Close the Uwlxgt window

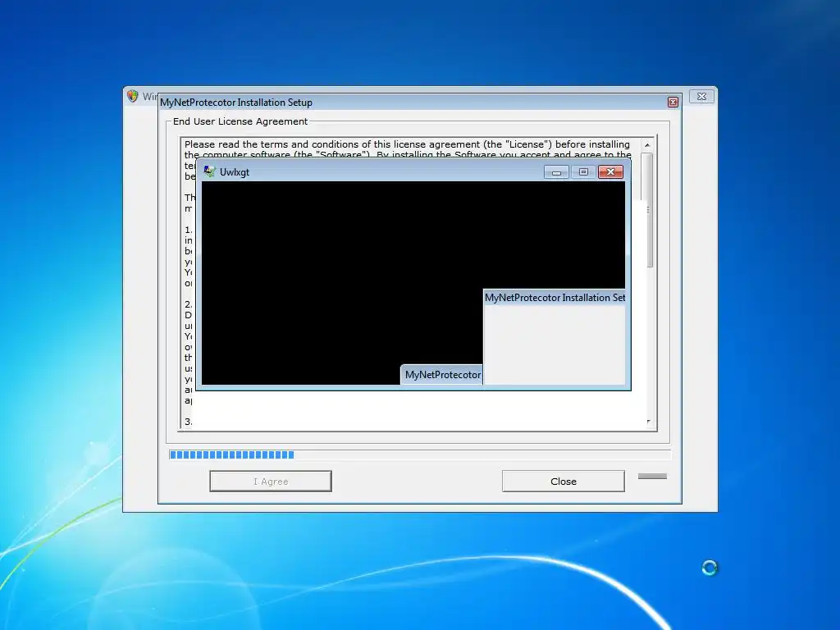click(x=610, y=172)
